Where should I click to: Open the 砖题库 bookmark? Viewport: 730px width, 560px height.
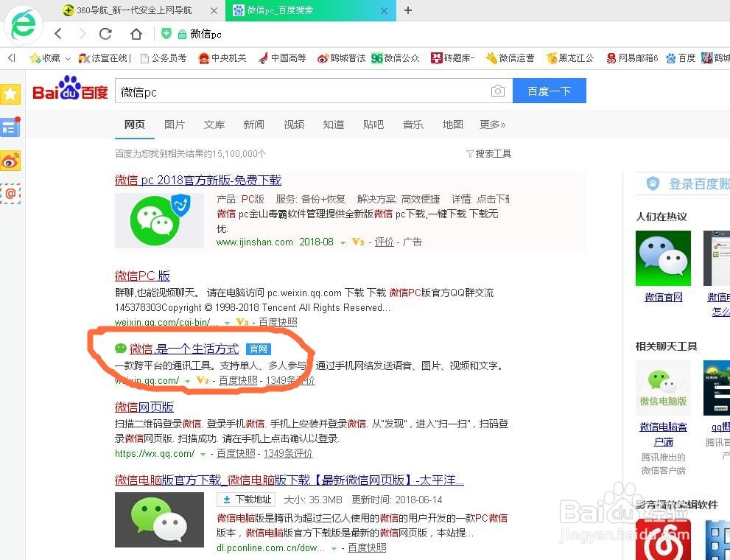pyautogui.click(x=452, y=58)
